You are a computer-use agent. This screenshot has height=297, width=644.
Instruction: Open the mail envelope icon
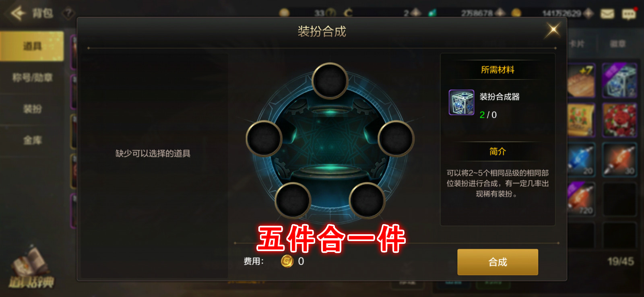click(607, 14)
